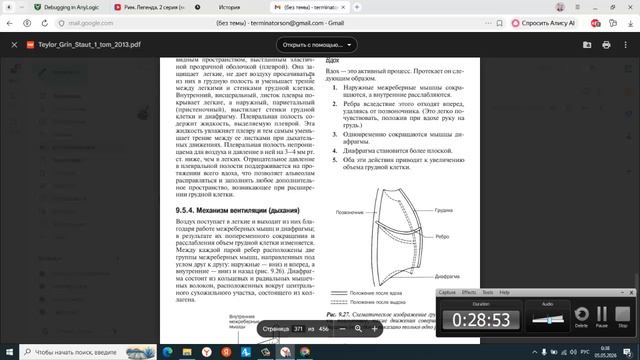Open the Help menu in recorder window

(504, 292)
